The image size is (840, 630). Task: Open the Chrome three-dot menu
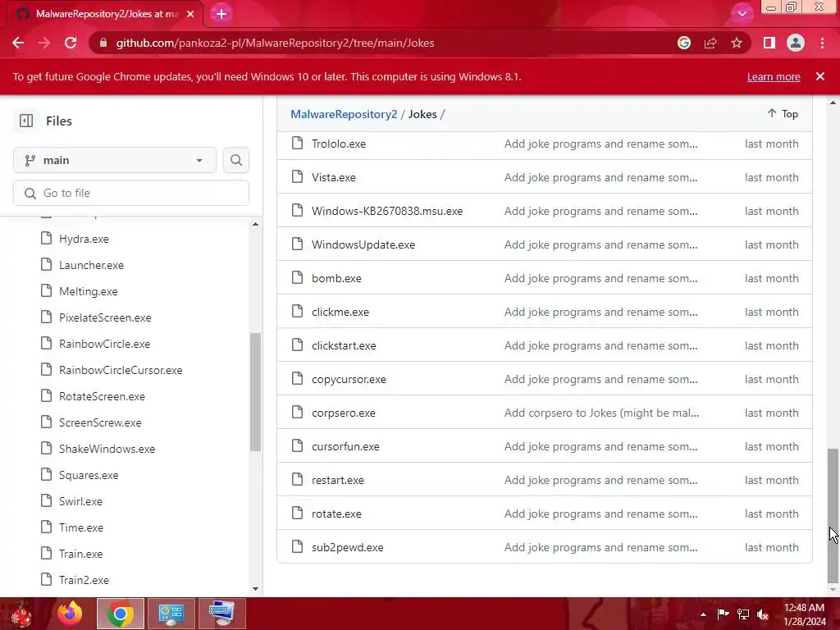tap(822, 43)
